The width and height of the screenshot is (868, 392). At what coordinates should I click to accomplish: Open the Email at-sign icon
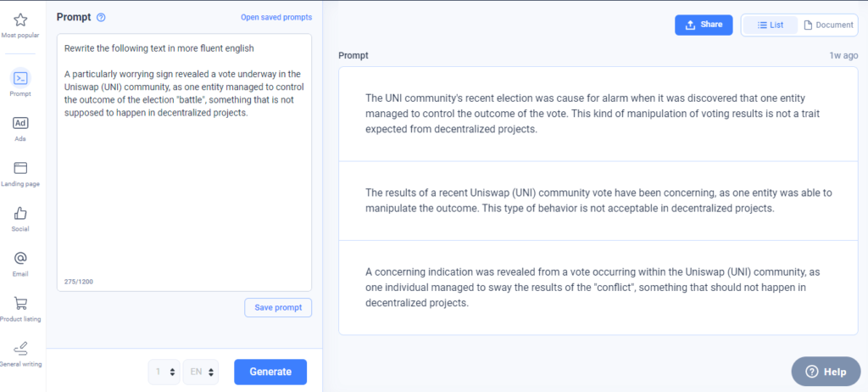tap(20, 258)
